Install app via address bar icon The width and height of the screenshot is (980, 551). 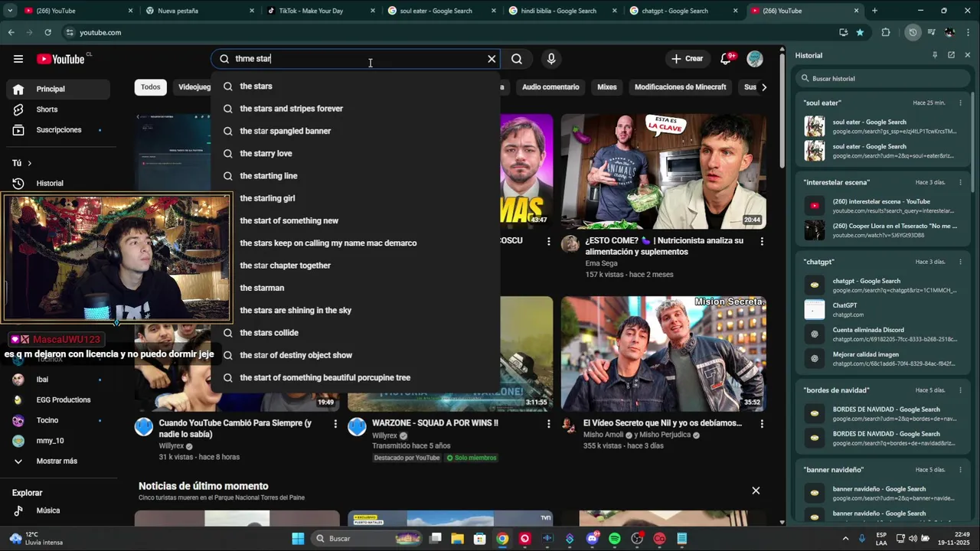click(x=843, y=32)
